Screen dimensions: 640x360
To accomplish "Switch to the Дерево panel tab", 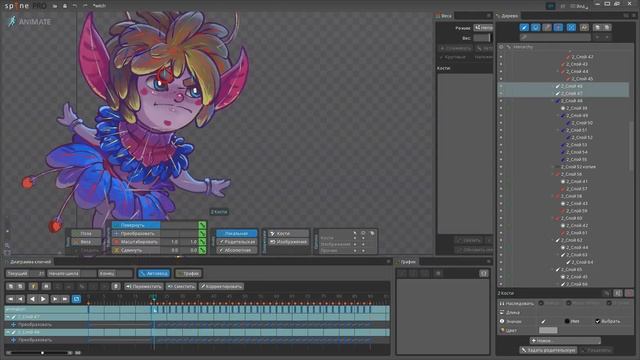I will click(508, 16).
